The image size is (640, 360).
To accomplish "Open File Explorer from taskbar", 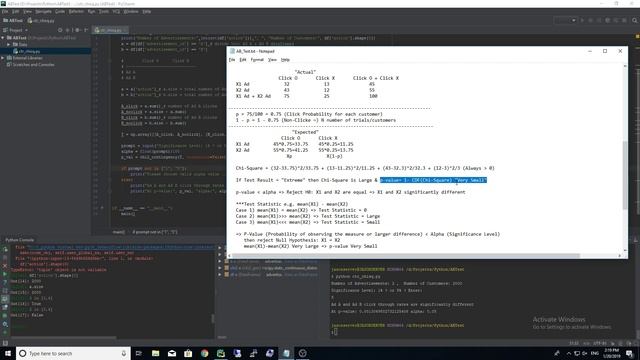I will click(x=156, y=353).
